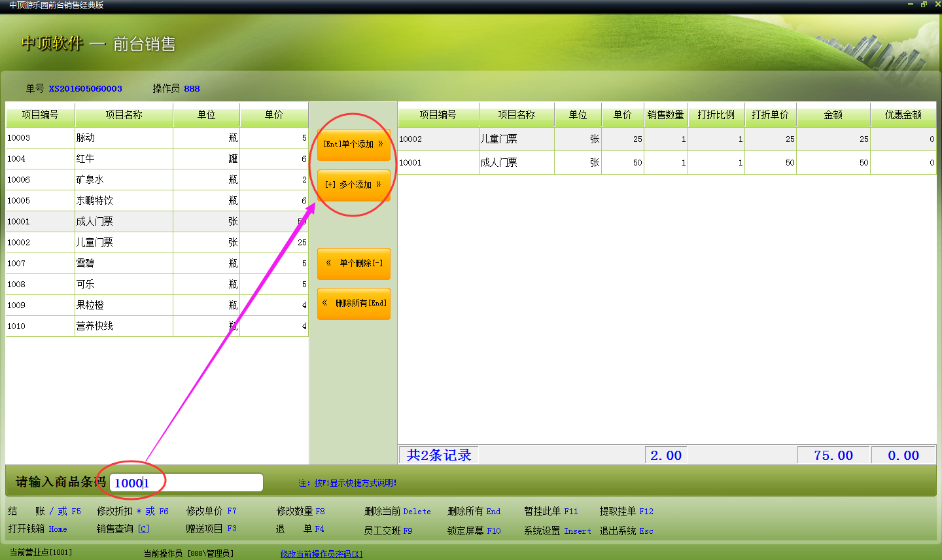
Task: Close the sales window
Action: [936, 5]
